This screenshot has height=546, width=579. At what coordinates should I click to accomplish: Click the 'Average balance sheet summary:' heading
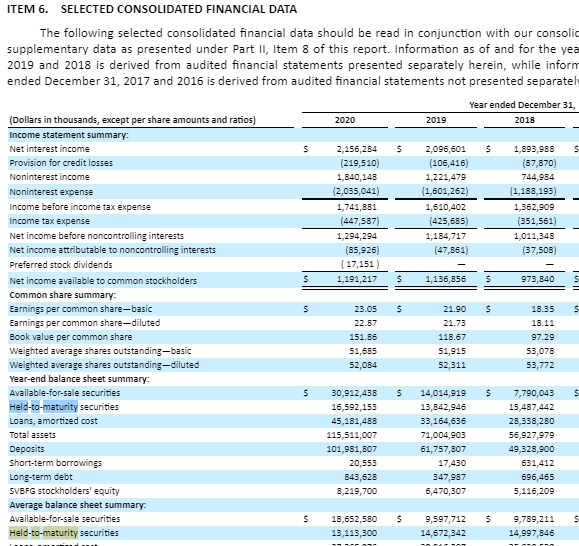point(78,505)
